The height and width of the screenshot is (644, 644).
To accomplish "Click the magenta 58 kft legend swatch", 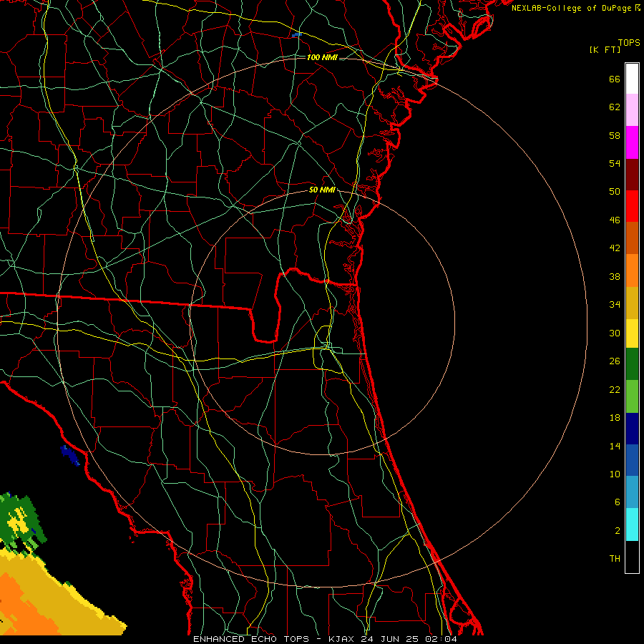I will click(632, 142).
